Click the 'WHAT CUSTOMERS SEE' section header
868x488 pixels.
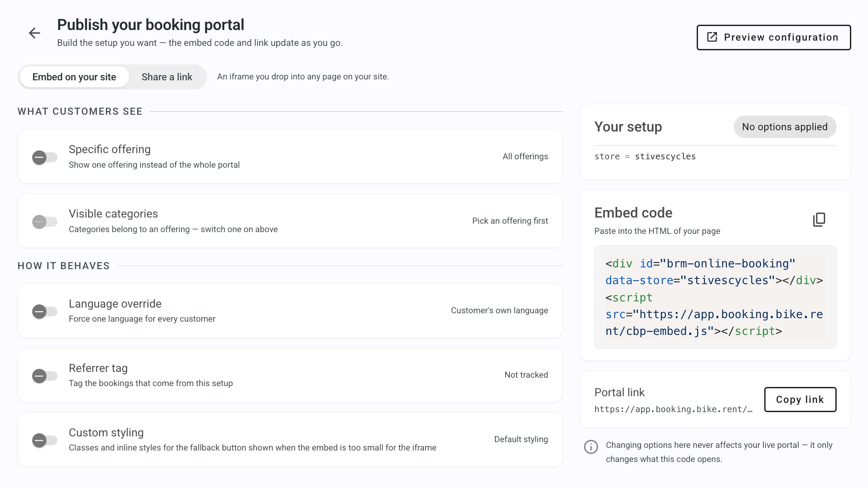coord(80,111)
